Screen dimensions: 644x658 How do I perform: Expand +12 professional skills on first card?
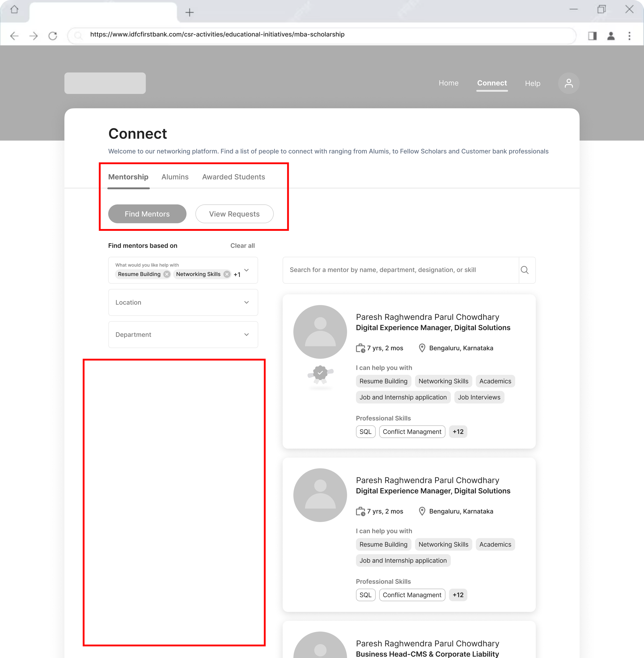458,432
